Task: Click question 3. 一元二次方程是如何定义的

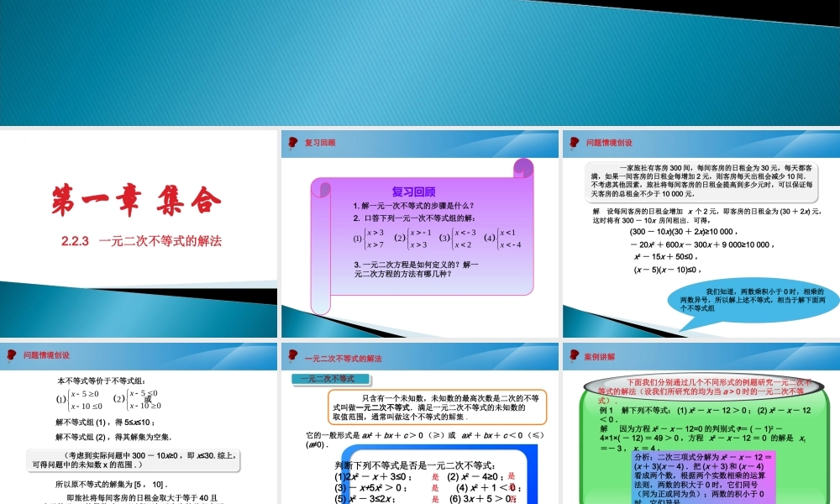Action: coord(416,269)
